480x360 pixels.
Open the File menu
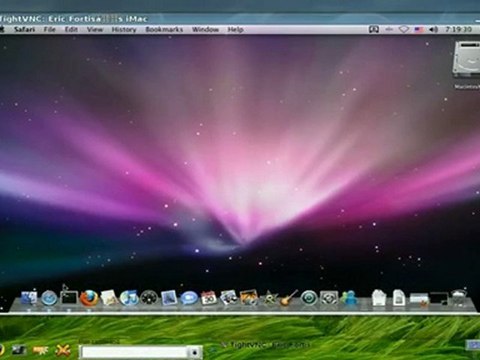coord(49,29)
